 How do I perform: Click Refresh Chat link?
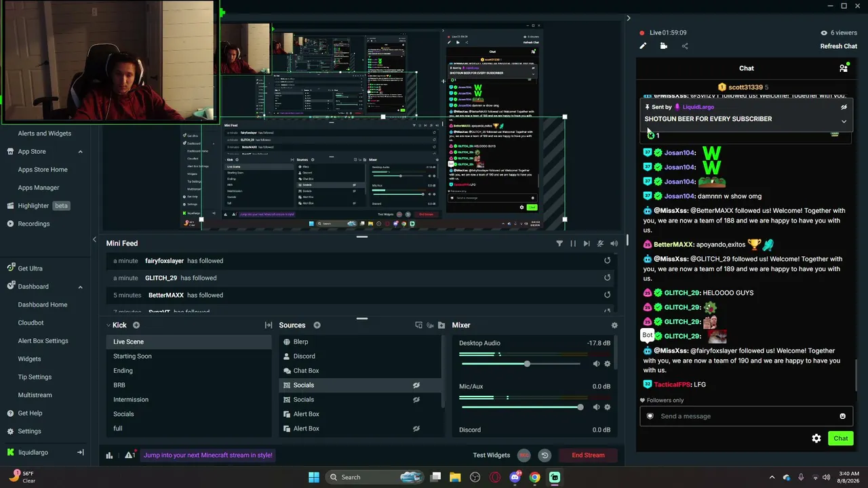[x=839, y=46]
